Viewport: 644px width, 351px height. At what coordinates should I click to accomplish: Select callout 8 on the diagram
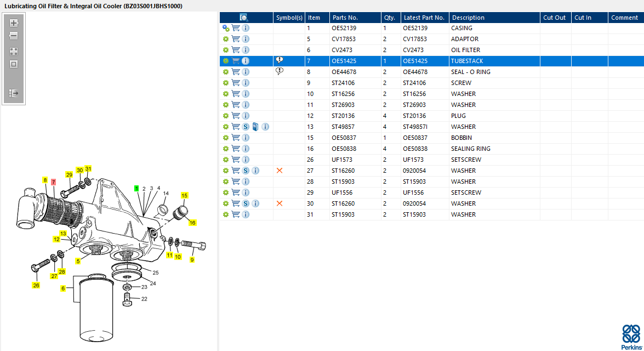45,179
